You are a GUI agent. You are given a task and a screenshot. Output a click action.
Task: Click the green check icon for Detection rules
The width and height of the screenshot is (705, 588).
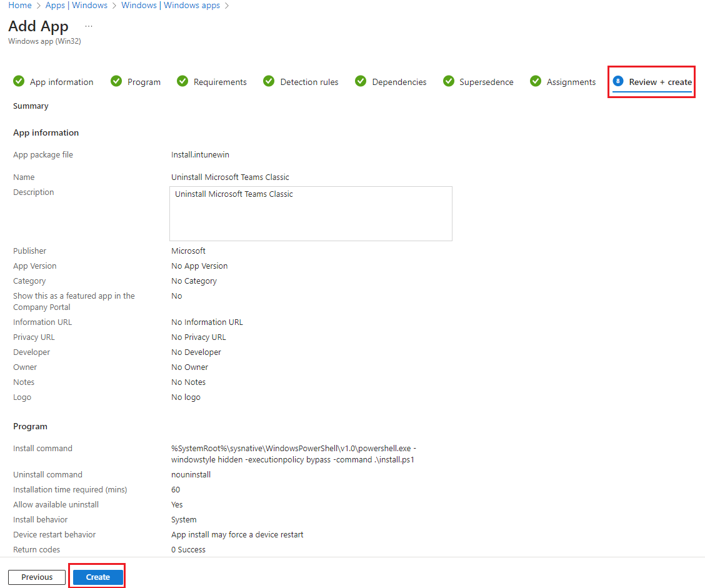(269, 81)
